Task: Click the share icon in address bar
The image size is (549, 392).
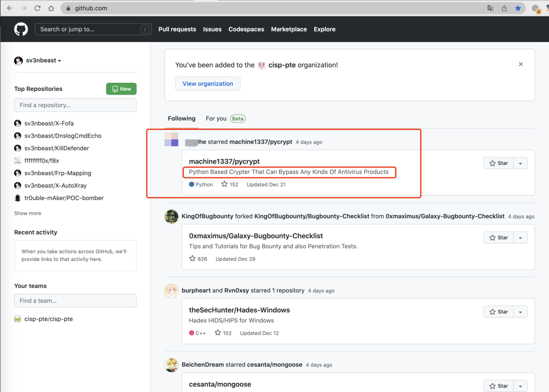Action: click(x=504, y=8)
